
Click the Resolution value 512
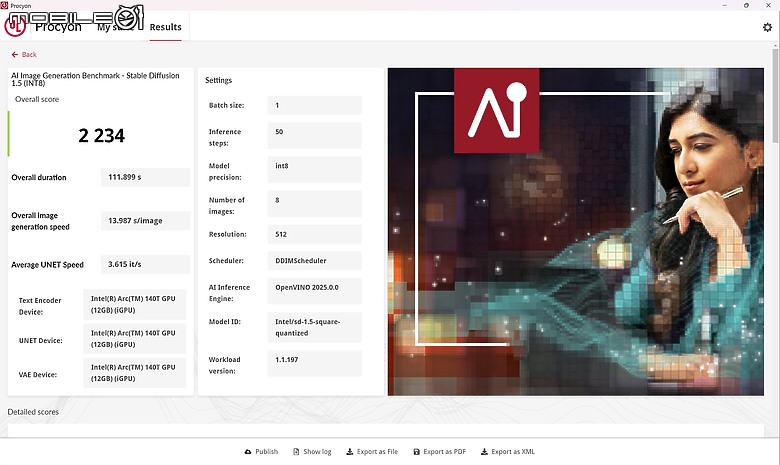[314, 234]
